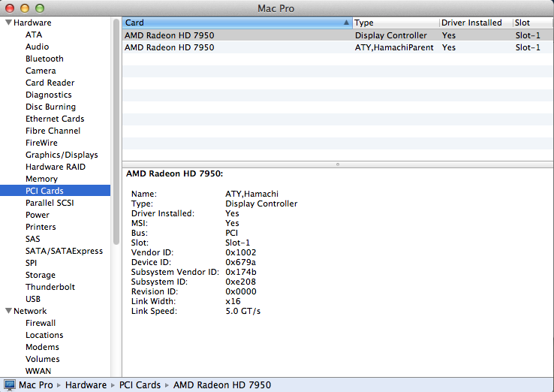Collapse the Hardware section triangle
This screenshot has width=554, height=392.
[x=8, y=23]
